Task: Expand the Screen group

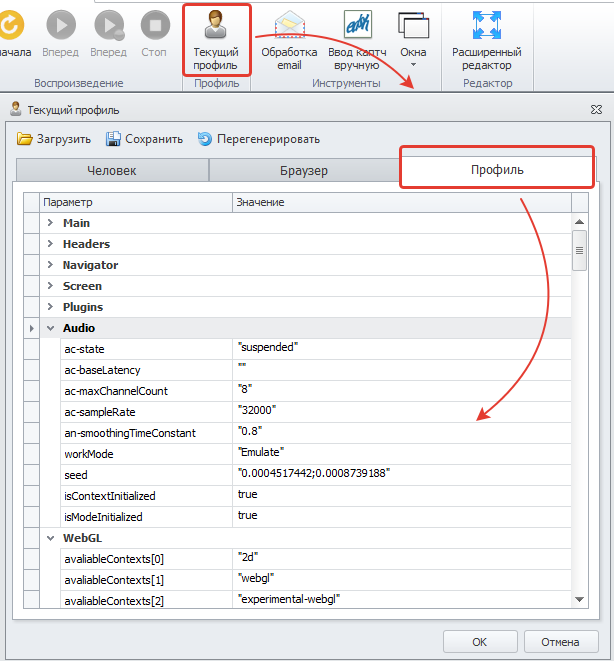Action: coord(50,286)
